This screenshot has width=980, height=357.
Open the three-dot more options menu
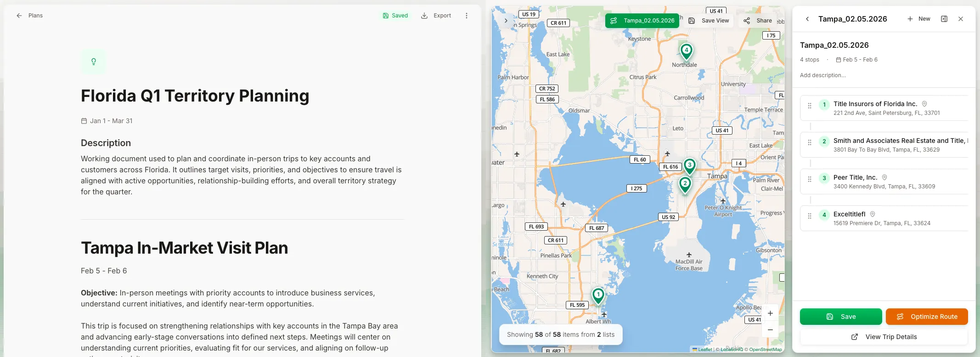tap(467, 16)
